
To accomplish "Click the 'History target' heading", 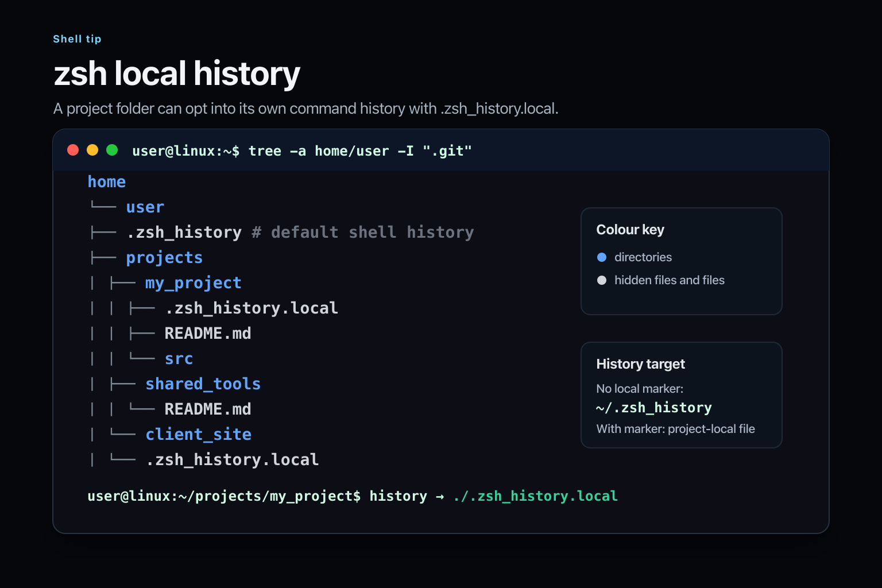I will click(641, 364).
